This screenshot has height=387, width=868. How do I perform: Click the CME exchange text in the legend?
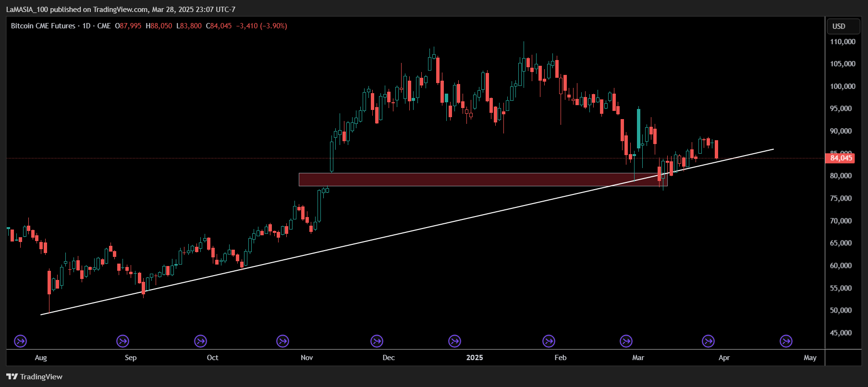[104, 26]
